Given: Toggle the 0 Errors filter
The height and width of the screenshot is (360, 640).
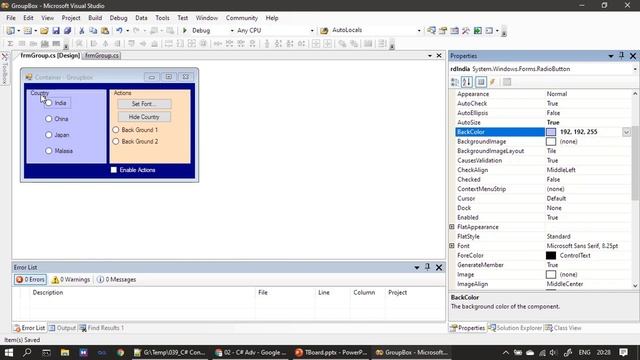Looking at the screenshot, I should pyautogui.click(x=30, y=280).
